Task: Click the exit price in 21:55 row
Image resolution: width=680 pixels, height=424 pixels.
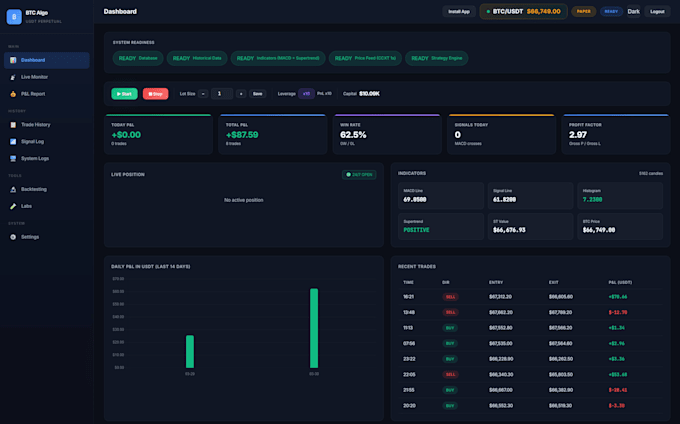Action: point(561,390)
